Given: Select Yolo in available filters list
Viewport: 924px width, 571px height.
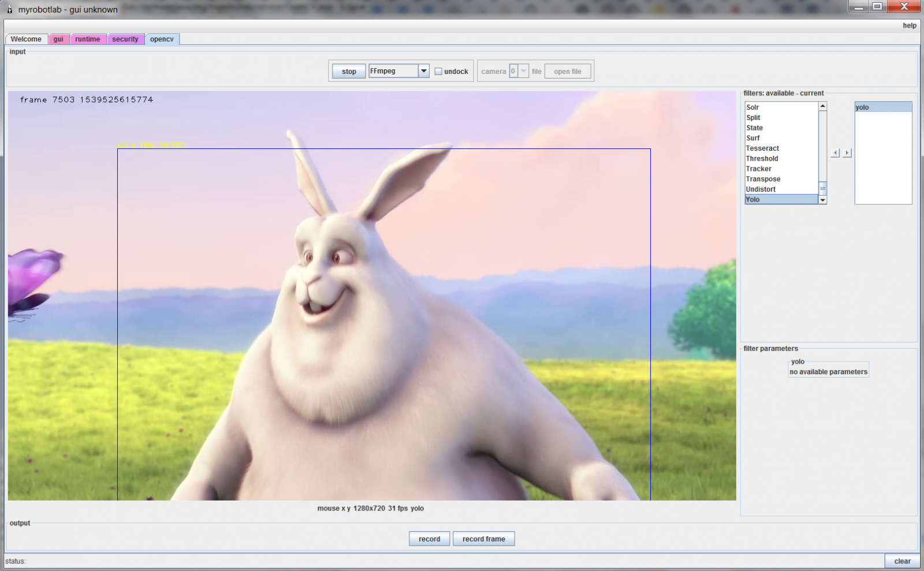Looking at the screenshot, I should [781, 200].
